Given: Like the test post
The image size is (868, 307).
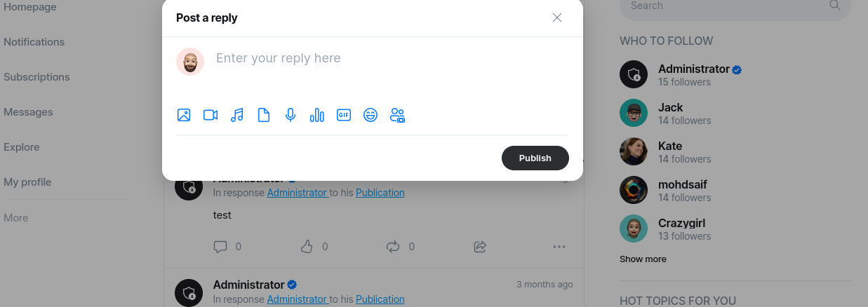Looking at the screenshot, I should [x=307, y=247].
